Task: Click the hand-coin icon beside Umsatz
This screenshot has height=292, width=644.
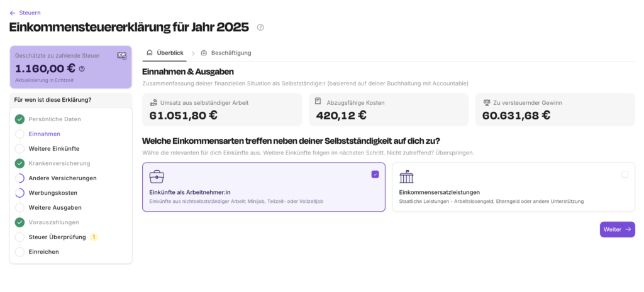Action: click(153, 102)
